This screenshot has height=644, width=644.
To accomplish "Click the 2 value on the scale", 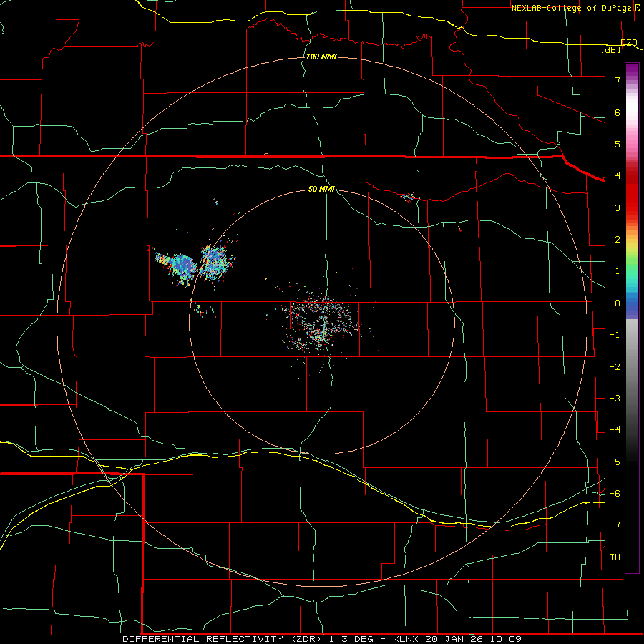I will pos(618,240).
